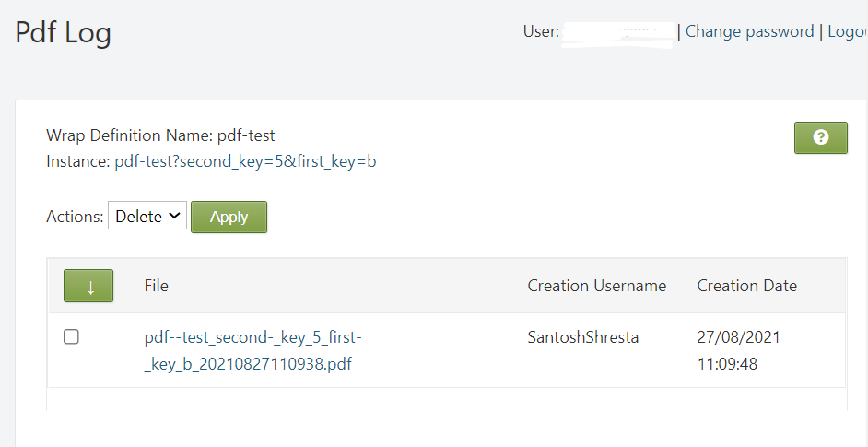
Task: Click the File column header
Action: click(x=157, y=286)
